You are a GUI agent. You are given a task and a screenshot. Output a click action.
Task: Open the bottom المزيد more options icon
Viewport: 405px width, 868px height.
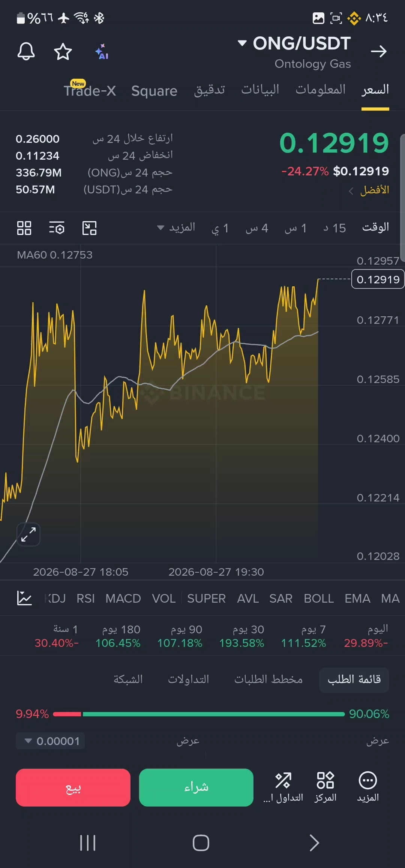pos(368,787)
